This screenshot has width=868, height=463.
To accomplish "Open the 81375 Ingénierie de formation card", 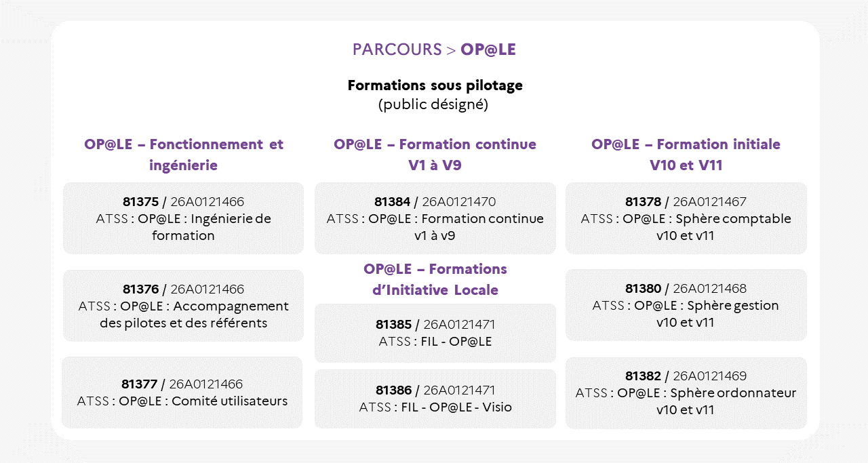I will (183, 218).
